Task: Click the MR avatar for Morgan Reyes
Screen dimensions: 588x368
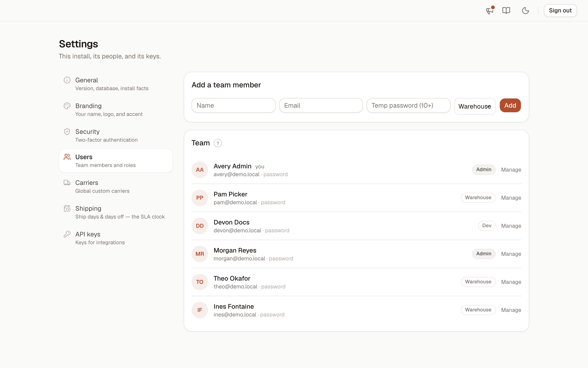Action: tap(200, 254)
